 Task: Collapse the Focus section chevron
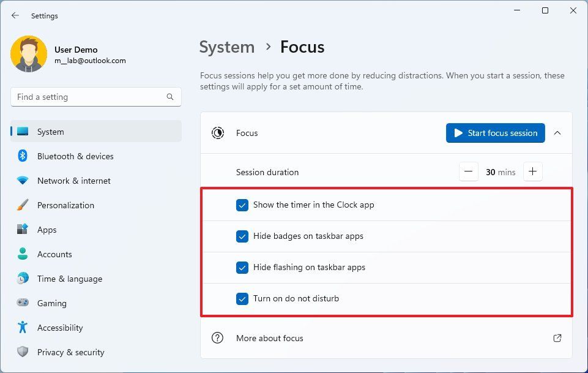coord(557,133)
